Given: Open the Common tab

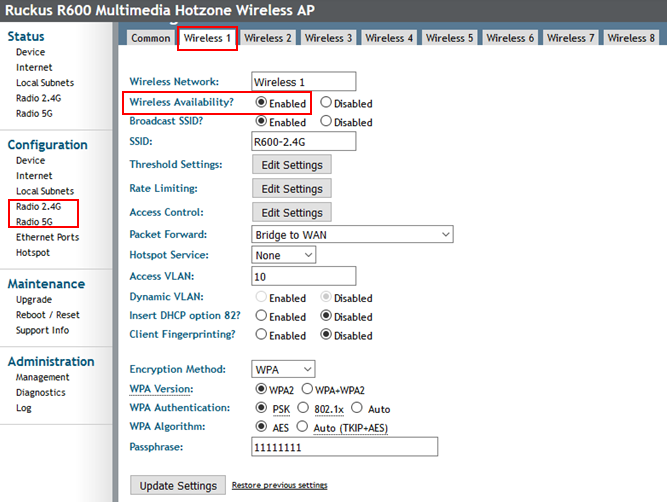Looking at the screenshot, I should (x=151, y=38).
